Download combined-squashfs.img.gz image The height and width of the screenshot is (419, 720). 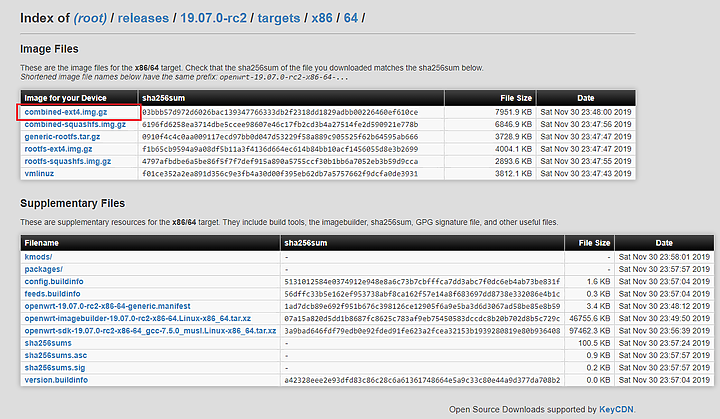coord(75,125)
